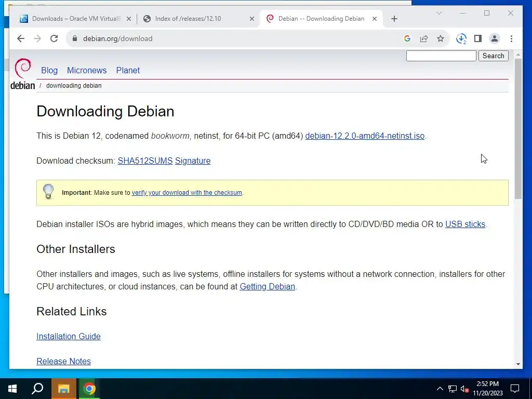Close the Oracle VM VirtualBox tab
This screenshot has width=532, height=399.
click(x=129, y=19)
